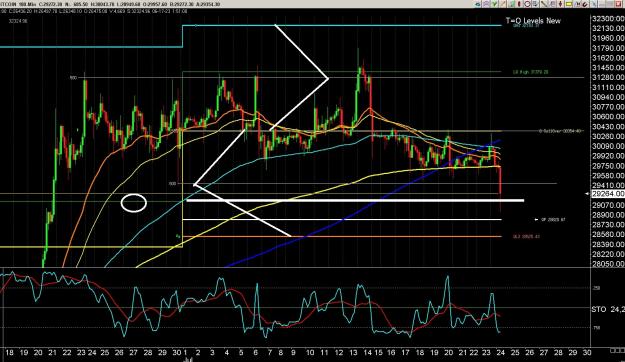The width and height of the screenshot is (625, 362).
Task: Click the 31790.00 price axis label
Action: pyautogui.click(x=608, y=48)
